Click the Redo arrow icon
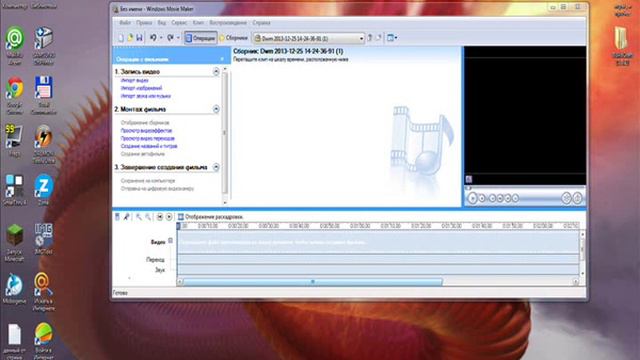Screen dimensions: 640x360 tap(170, 38)
